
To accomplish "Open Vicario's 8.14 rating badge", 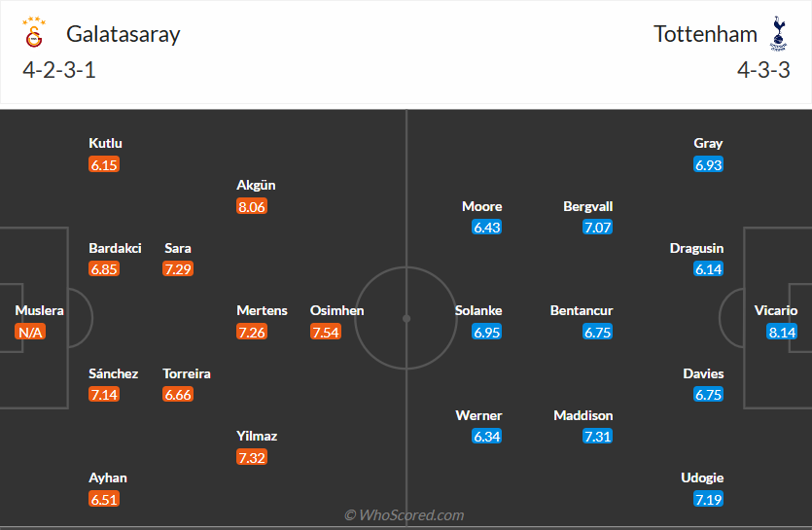I will tap(782, 333).
